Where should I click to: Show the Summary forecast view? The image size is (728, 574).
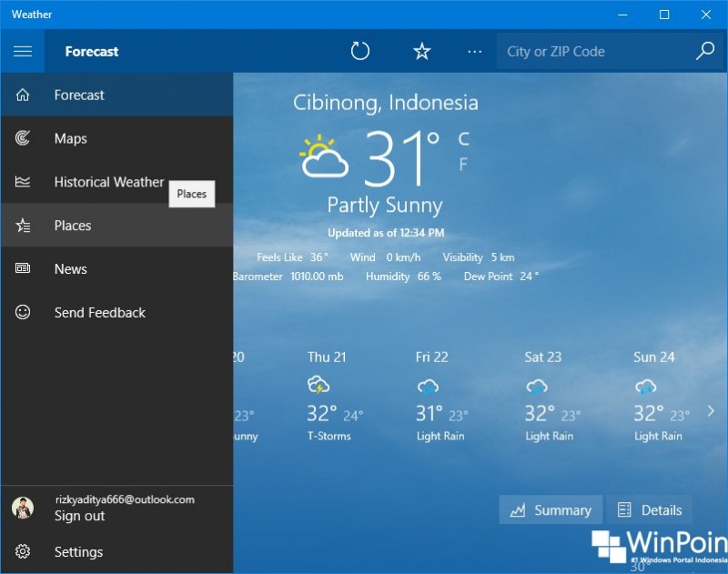point(551,510)
